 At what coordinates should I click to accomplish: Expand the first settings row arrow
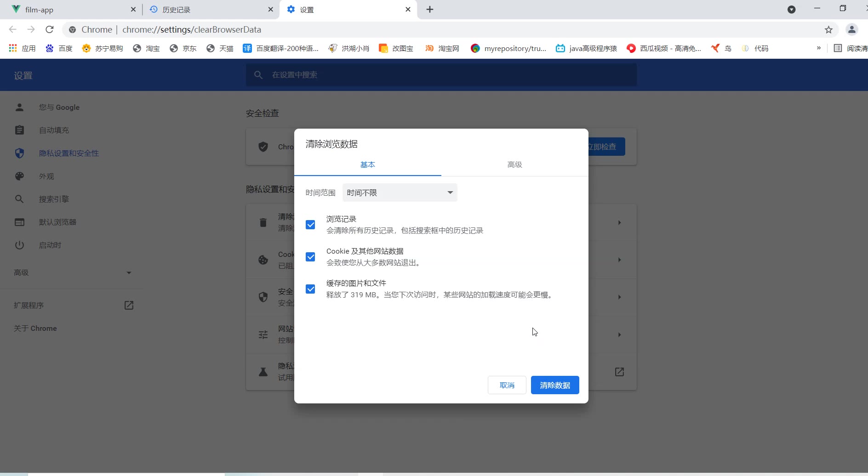(619, 222)
